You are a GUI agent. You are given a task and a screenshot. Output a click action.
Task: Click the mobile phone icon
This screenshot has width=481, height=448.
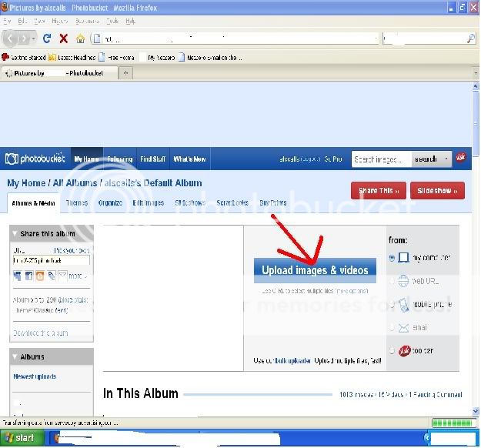pyautogui.click(x=403, y=304)
